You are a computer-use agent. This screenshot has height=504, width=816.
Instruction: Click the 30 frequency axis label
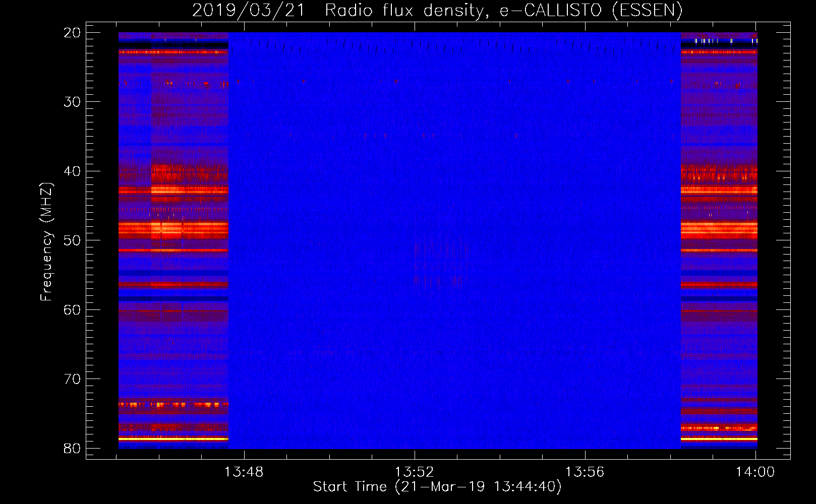tap(72, 102)
